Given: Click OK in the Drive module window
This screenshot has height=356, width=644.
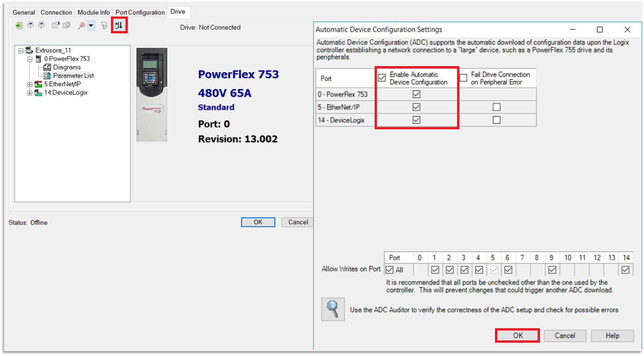Looking at the screenshot, I should click(x=258, y=222).
